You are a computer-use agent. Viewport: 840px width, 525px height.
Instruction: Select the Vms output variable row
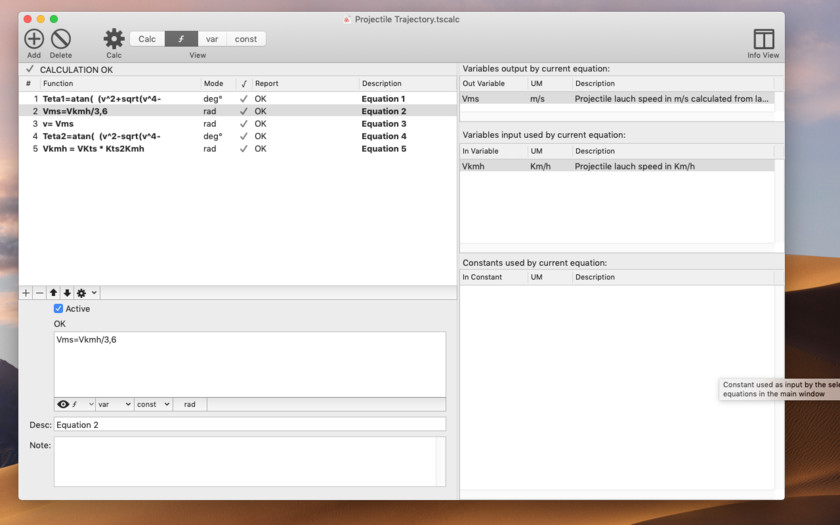click(617, 99)
